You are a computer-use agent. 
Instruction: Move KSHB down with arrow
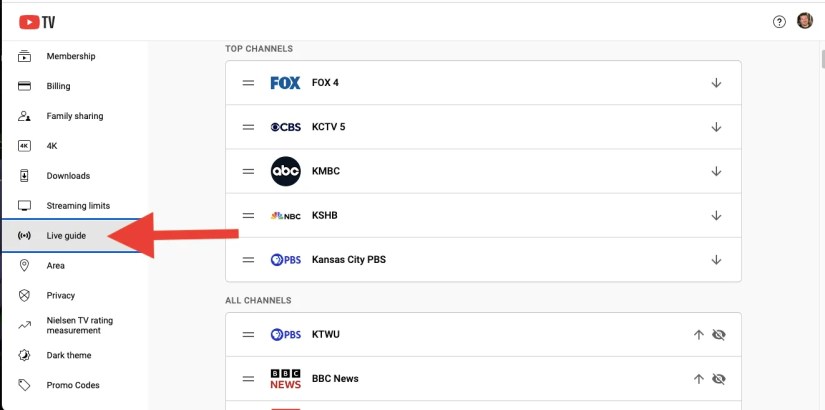pyautogui.click(x=716, y=215)
